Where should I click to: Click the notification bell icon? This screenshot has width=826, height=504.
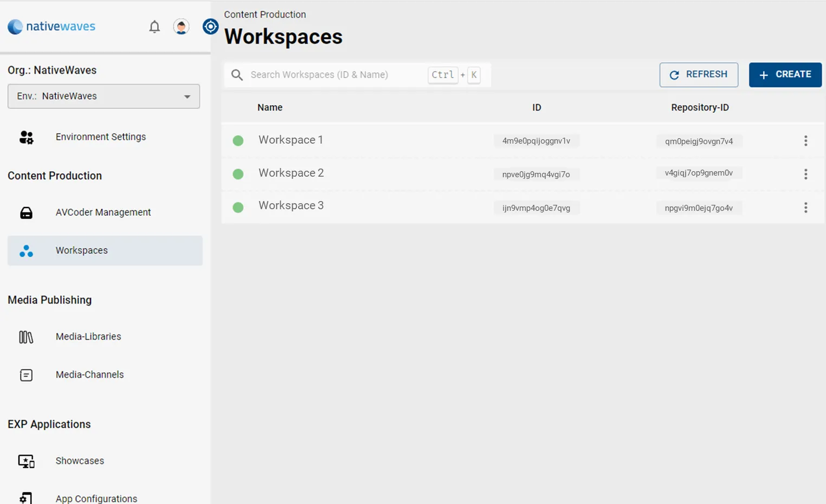pos(154,27)
